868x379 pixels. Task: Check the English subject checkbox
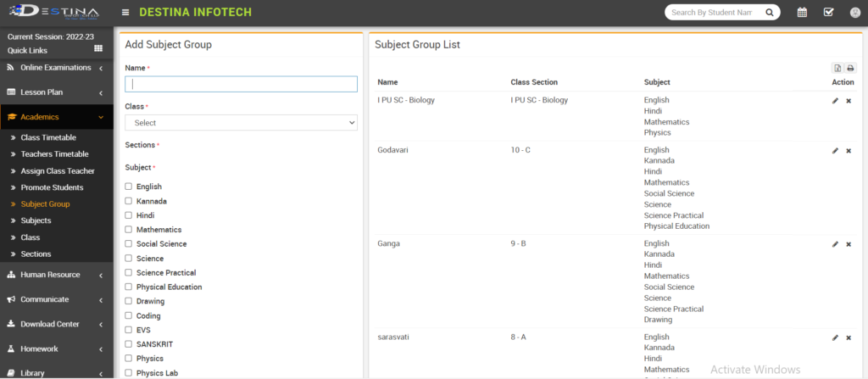[x=128, y=187]
